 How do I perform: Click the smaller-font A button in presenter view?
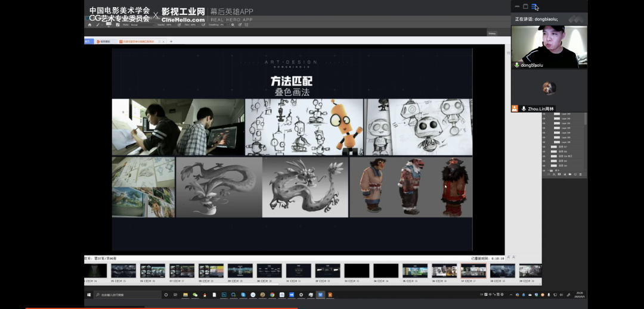(514, 257)
